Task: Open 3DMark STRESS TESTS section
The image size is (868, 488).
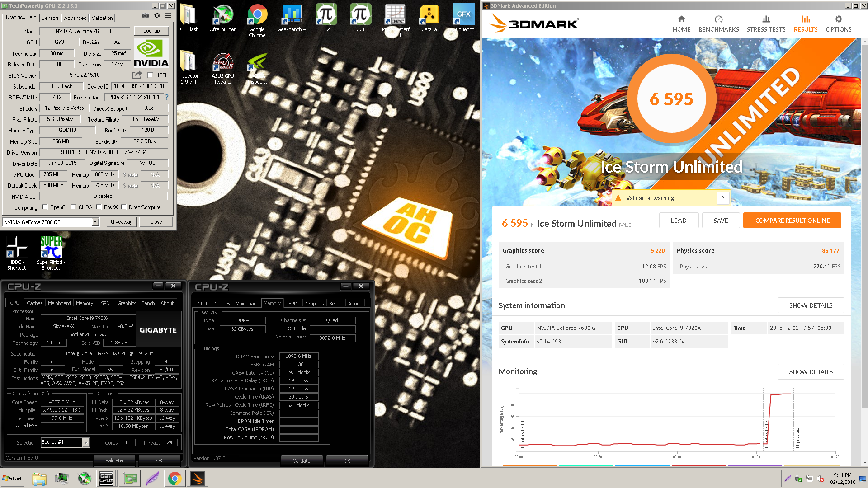Action: pyautogui.click(x=766, y=23)
